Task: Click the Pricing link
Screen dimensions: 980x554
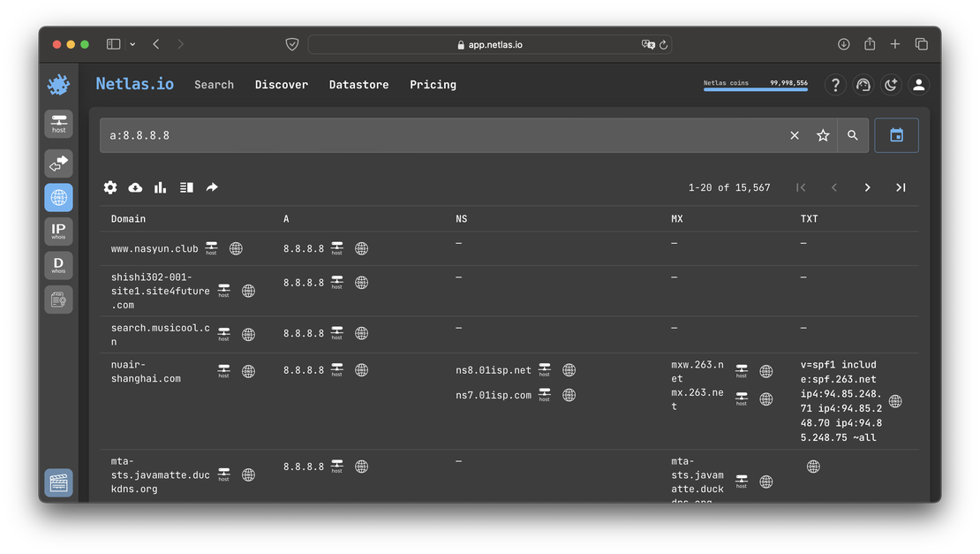Action: 433,85
